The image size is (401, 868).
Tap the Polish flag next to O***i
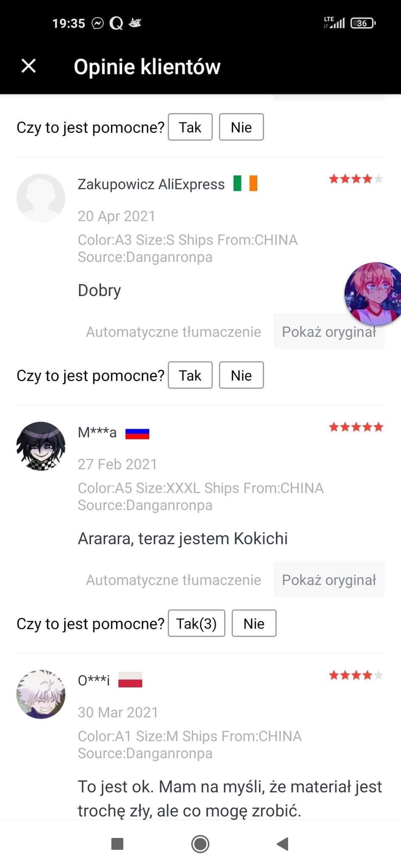coord(130,680)
